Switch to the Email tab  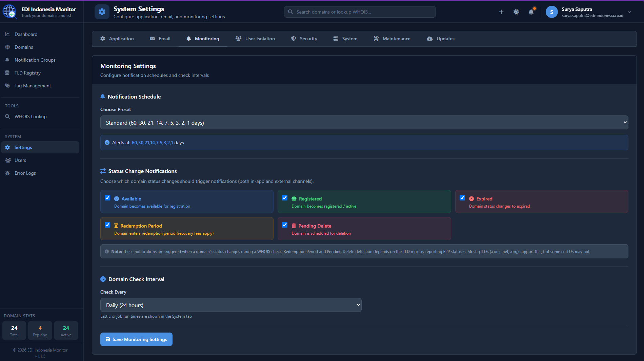pos(160,39)
